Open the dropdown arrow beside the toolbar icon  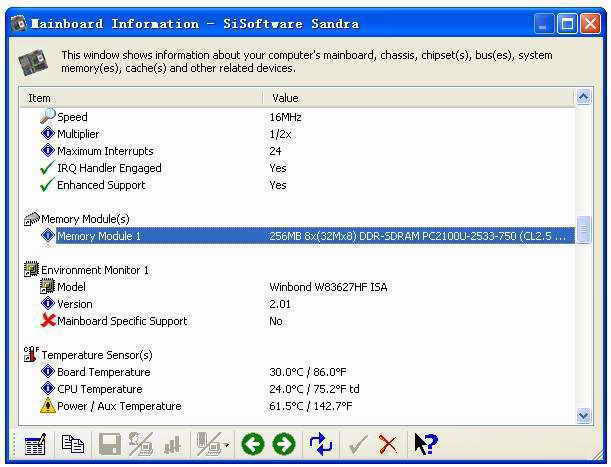227,445
